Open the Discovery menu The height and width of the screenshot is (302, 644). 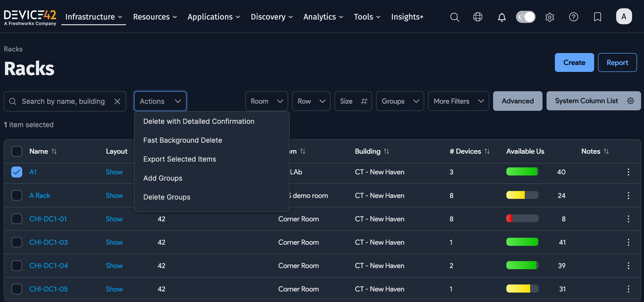tap(271, 17)
